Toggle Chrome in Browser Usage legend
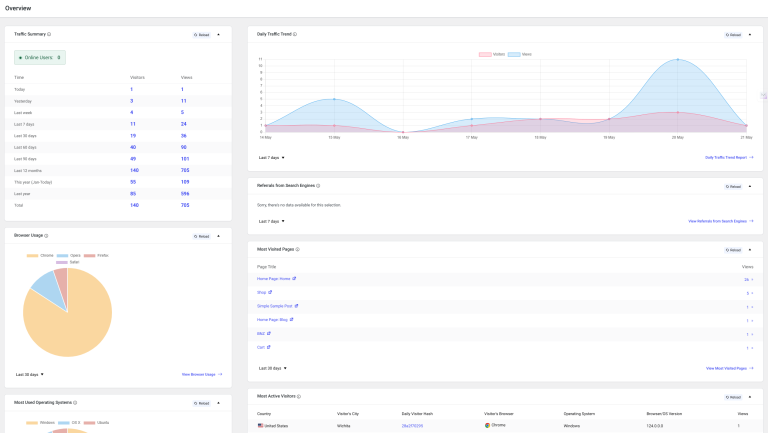Viewport: 768px width, 433px height. coord(40,256)
